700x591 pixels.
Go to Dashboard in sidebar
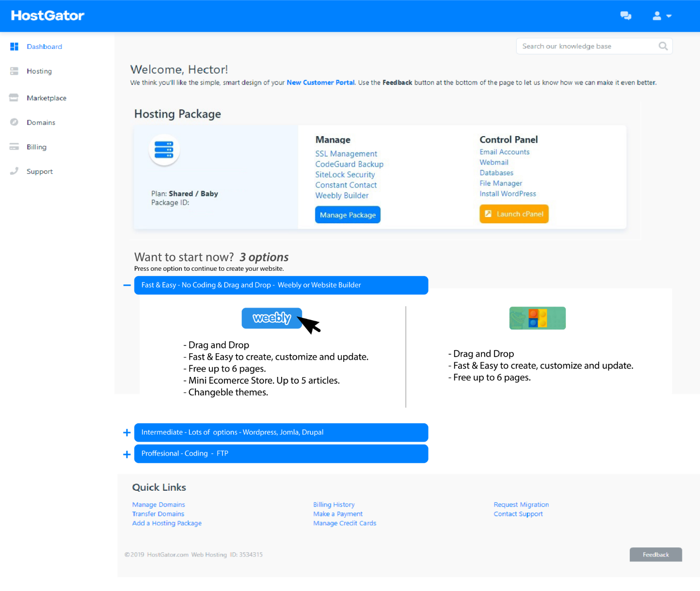[x=44, y=47]
